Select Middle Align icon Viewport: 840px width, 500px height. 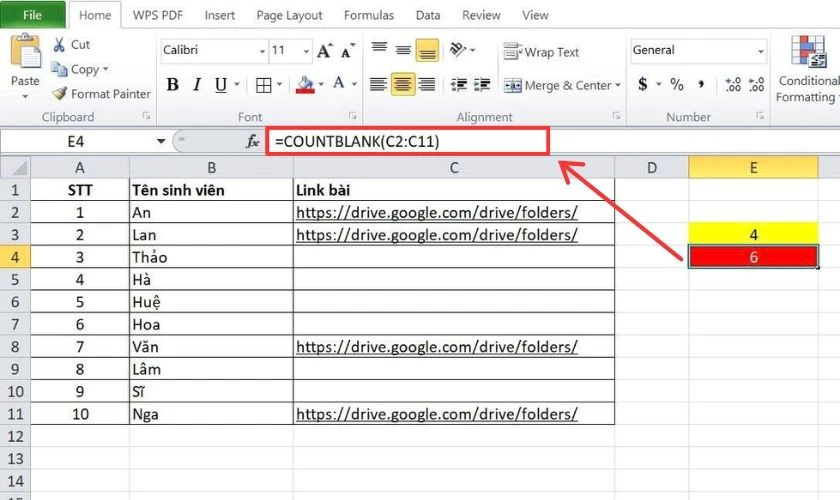[x=403, y=50]
